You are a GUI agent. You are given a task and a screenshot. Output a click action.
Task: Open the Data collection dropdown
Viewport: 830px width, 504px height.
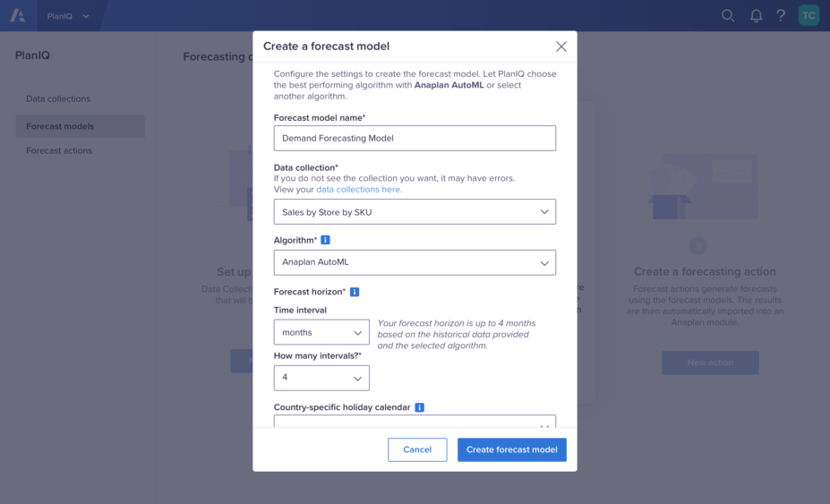(x=415, y=212)
